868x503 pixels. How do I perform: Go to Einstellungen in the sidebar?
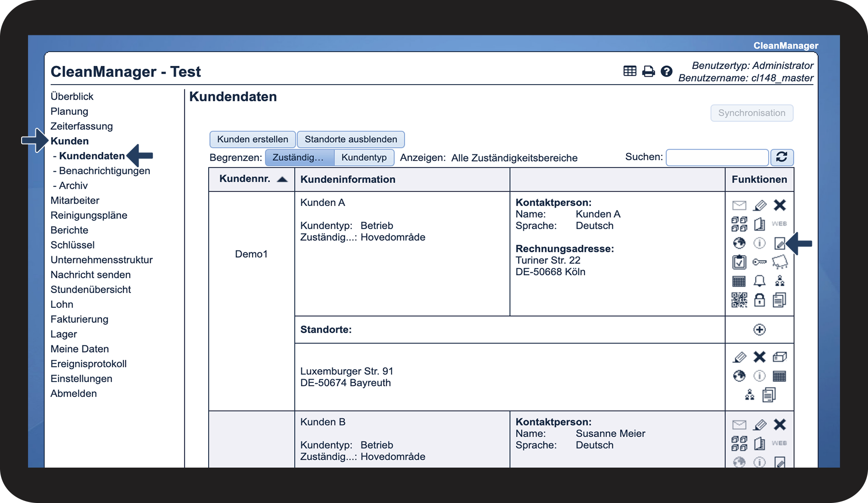click(82, 379)
